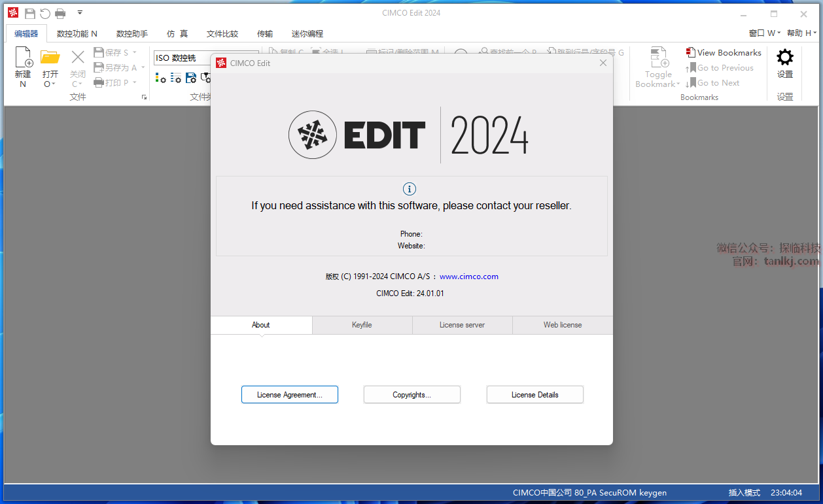Viewport: 823px width, 504px height.
Task: Open the 窗口 W dropdown menu
Action: pos(764,33)
